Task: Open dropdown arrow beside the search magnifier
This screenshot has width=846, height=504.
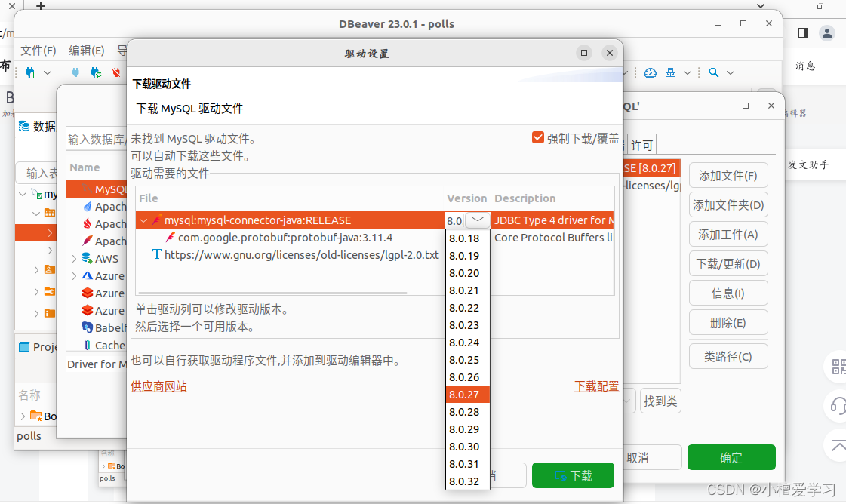Action: tap(731, 72)
